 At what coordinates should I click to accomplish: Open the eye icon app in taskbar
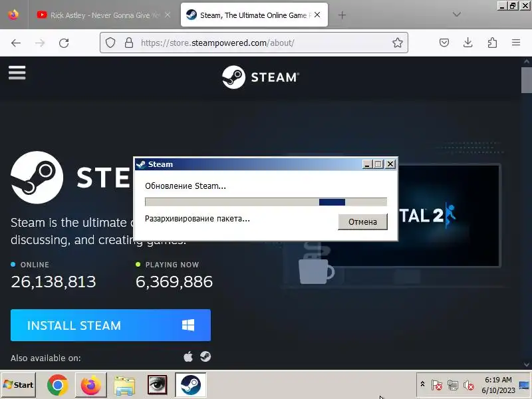click(x=157, y=385)
